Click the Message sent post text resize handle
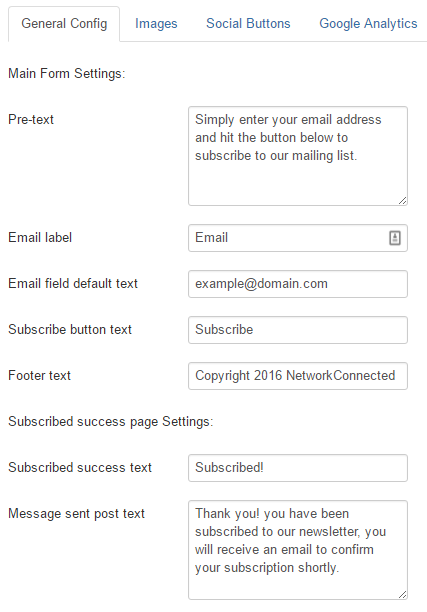 pyautogui.click(x=402, y=594)
